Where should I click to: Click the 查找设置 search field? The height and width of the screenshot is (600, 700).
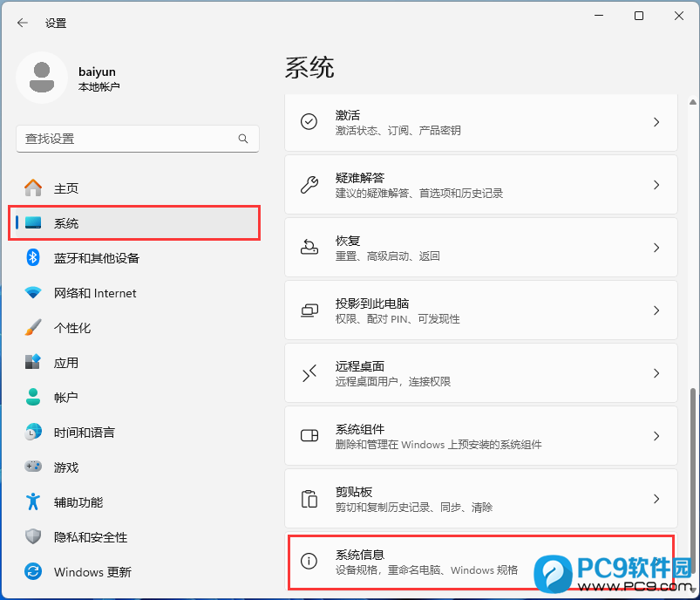tap(137, 139)
